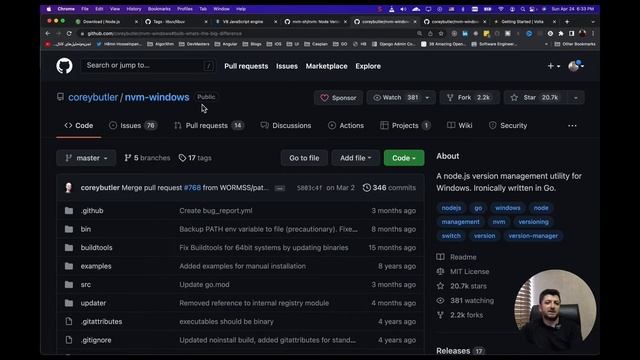Open the buildtools folder

(x=96, y=247)
